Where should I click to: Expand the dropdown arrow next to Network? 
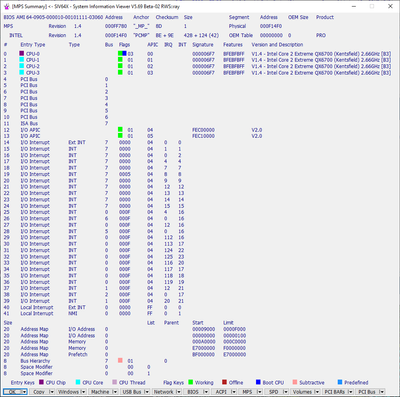[178, 392]
